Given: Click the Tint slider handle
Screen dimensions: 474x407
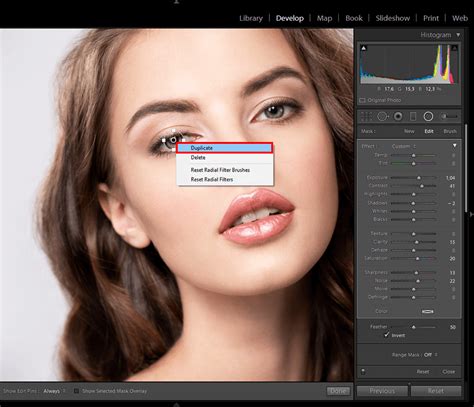Looking at the screenshot, I should click(414, 163).
